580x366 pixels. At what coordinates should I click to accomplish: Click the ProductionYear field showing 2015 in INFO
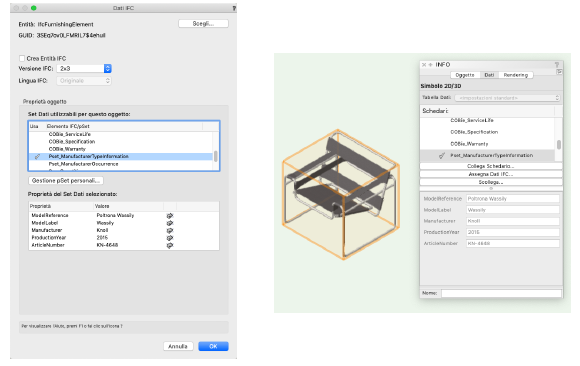pos(513,232)
